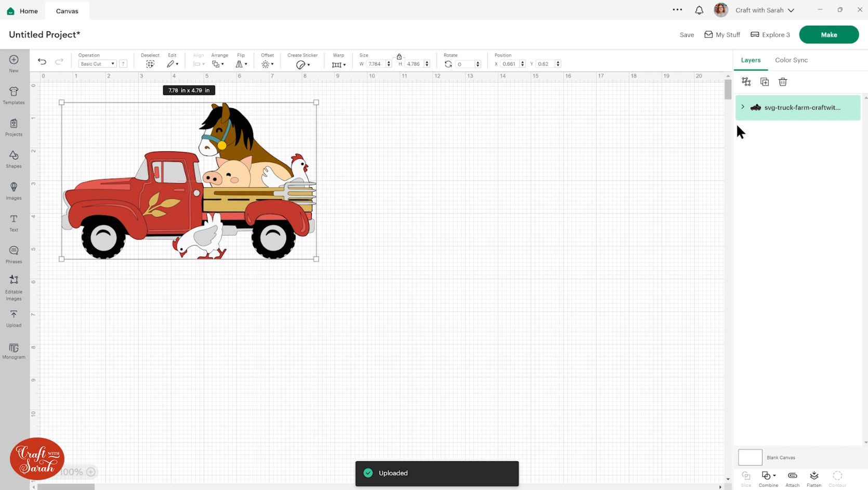Click the Contour tool

(x=837, y=479)
